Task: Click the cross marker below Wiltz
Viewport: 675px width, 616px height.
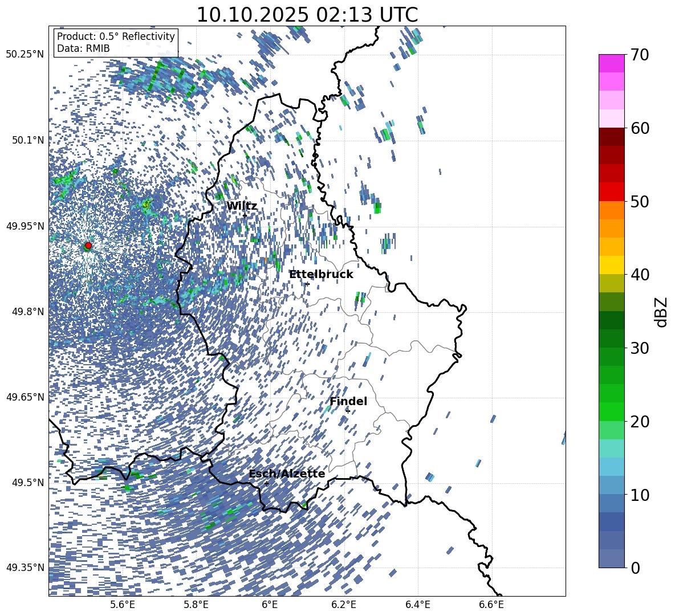Action: tap(245, 215)
